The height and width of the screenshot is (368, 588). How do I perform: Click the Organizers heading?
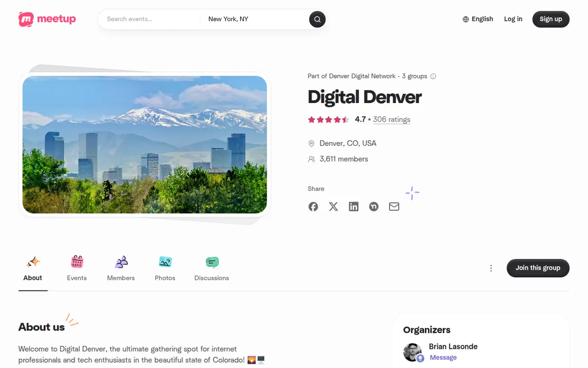(x=427, y=330)
